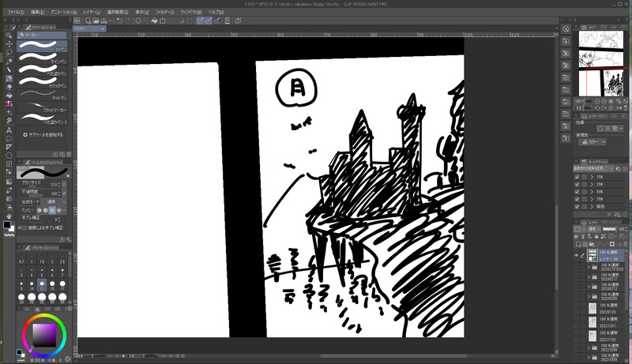Open the ウィンドウ menu
Viewport: 632px width, 364px height.
tap(191, 12)
